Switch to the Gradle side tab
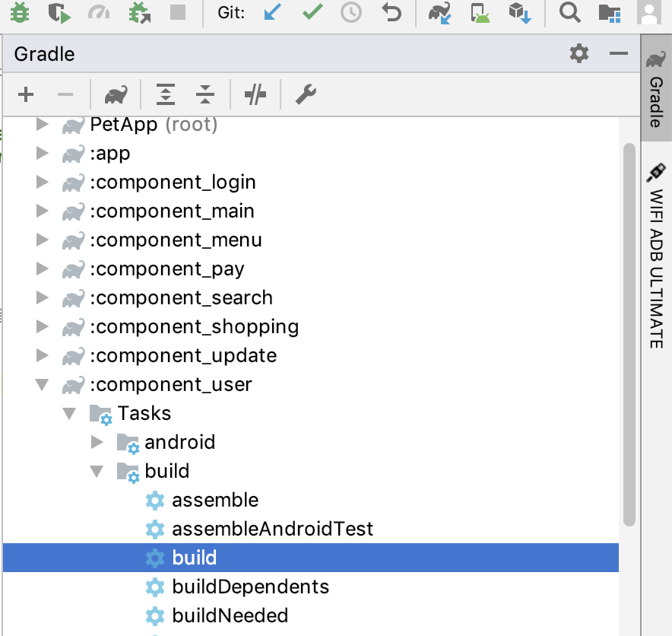The width and height of the screenshot is (672, 636). click(656, 88)
